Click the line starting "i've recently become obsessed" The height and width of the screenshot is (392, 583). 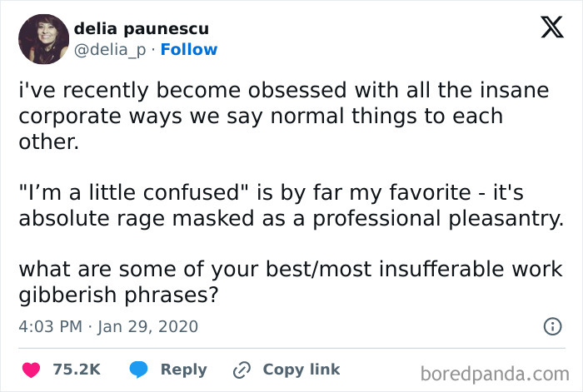(283, 90)
